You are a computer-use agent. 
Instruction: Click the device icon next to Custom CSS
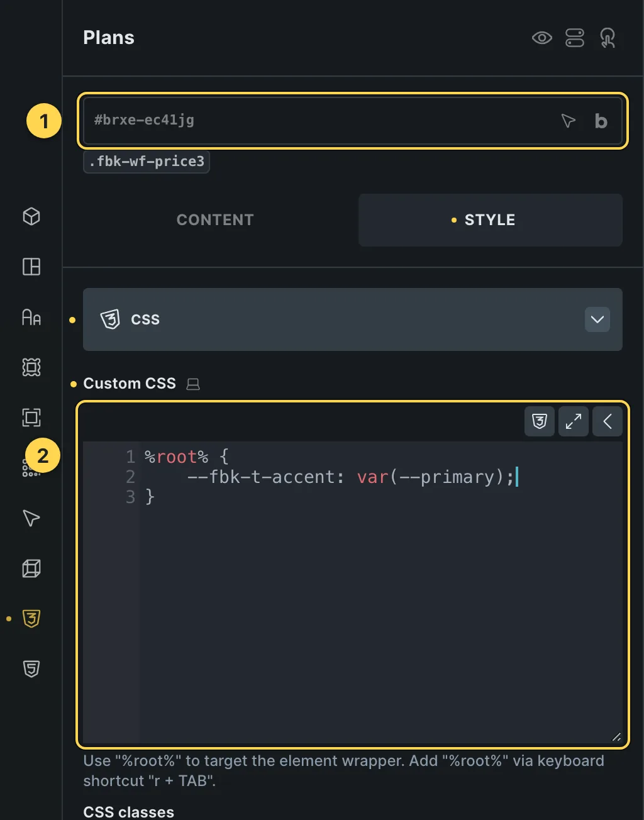tap(193, 384)
